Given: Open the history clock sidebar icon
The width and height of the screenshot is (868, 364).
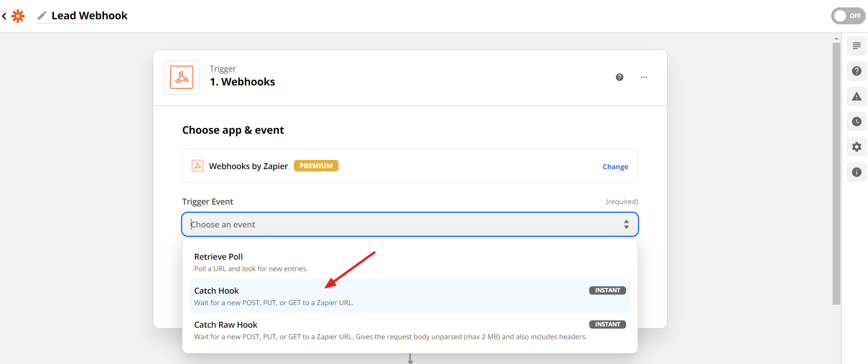Looking at the screenshot, I should point(857,121).
